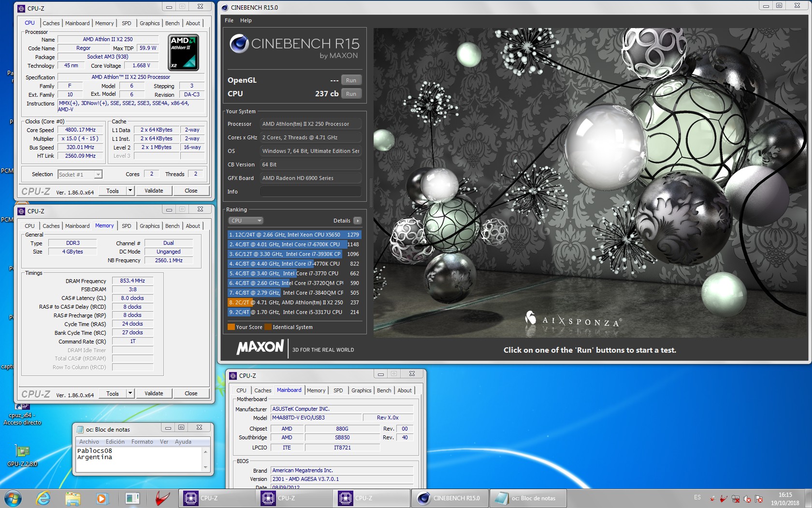Viewport: 812px width, 508px height.
Task: Click the CPU-Z title bar icon of the Mainboard window
Action: (x=233, y=375)
